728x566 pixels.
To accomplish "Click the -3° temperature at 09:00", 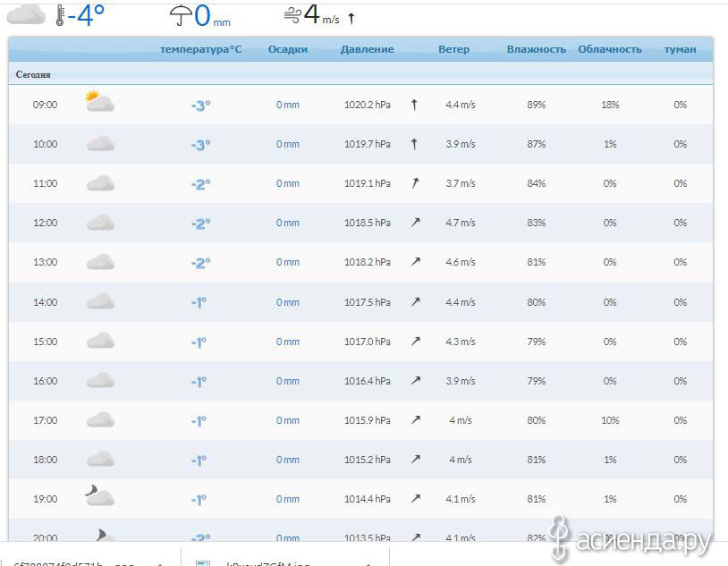I will (200, 106).
